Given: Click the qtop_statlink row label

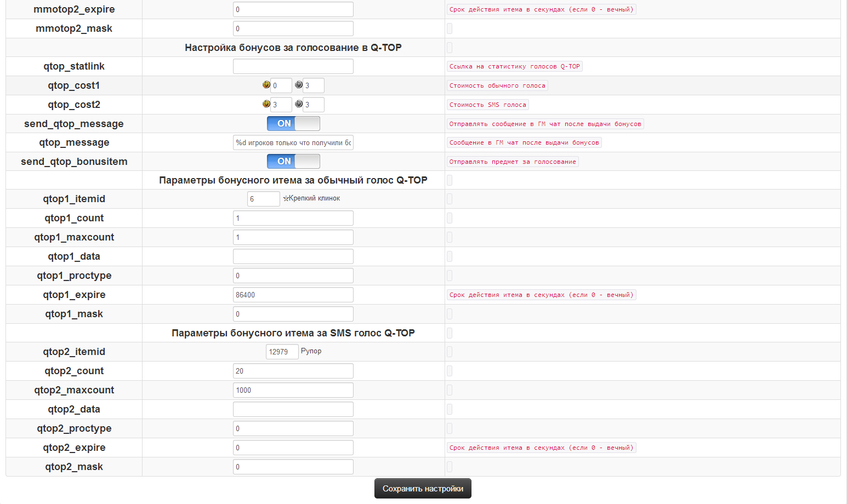Looking at the screenshot, I should pos(74,66).
